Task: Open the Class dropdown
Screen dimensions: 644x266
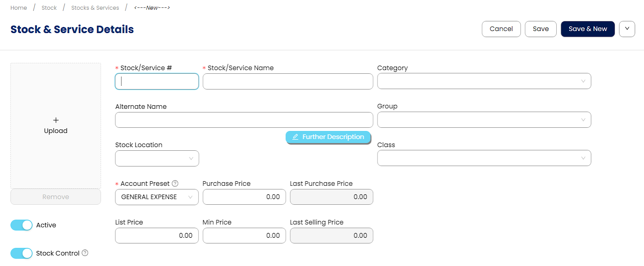Action: point(484,158)
